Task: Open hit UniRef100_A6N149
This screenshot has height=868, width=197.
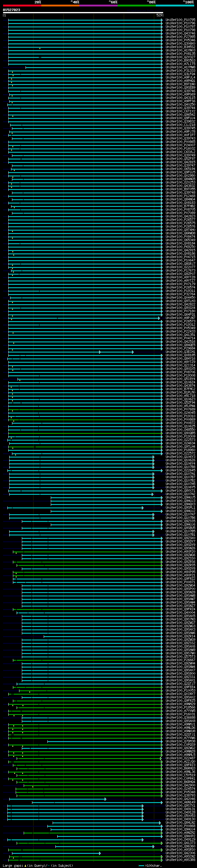Action: (180, 802)
